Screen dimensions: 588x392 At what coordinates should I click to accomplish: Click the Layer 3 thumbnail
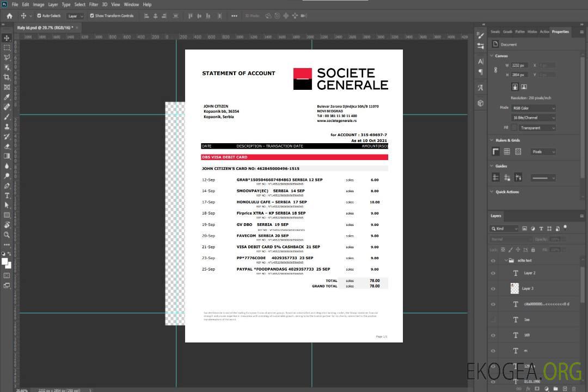coord(515,289)
